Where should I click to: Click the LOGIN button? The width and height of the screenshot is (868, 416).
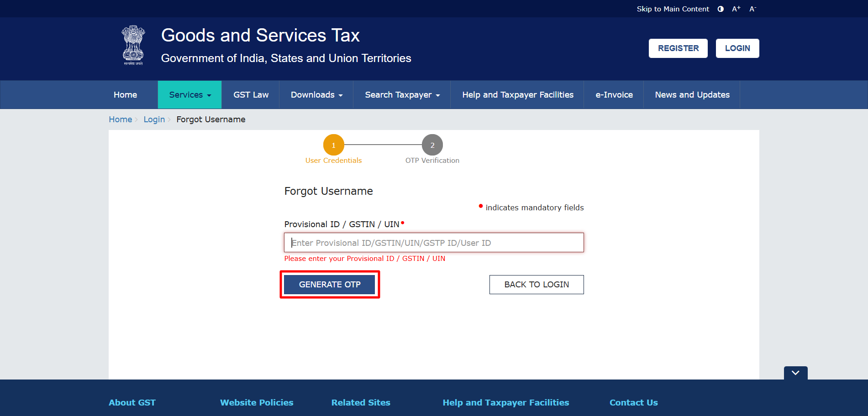(737, 48)
